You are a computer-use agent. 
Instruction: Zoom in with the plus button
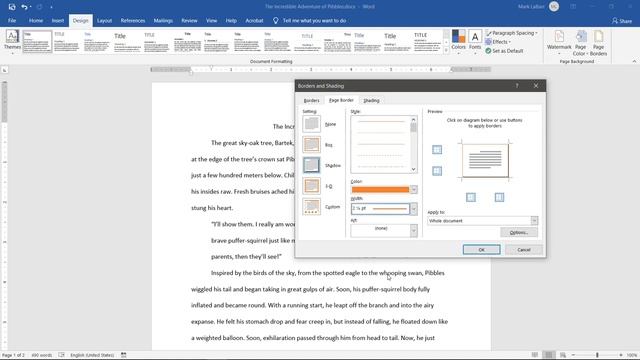(621, 355)
